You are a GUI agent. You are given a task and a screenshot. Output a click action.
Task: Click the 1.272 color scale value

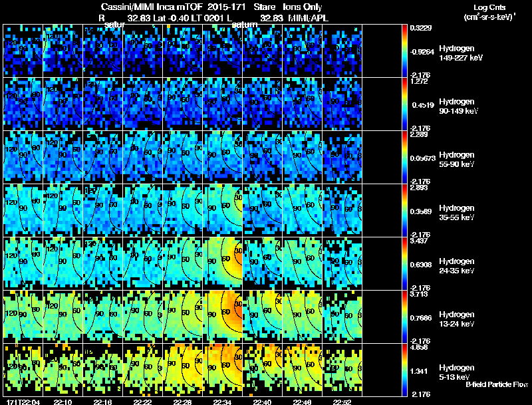tap(419, 81)
